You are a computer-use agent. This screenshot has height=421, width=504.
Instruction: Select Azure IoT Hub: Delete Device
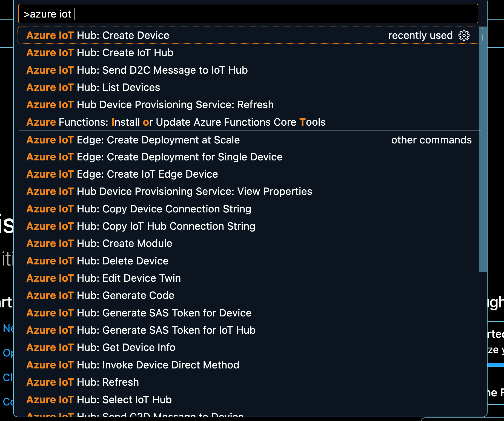98,261
